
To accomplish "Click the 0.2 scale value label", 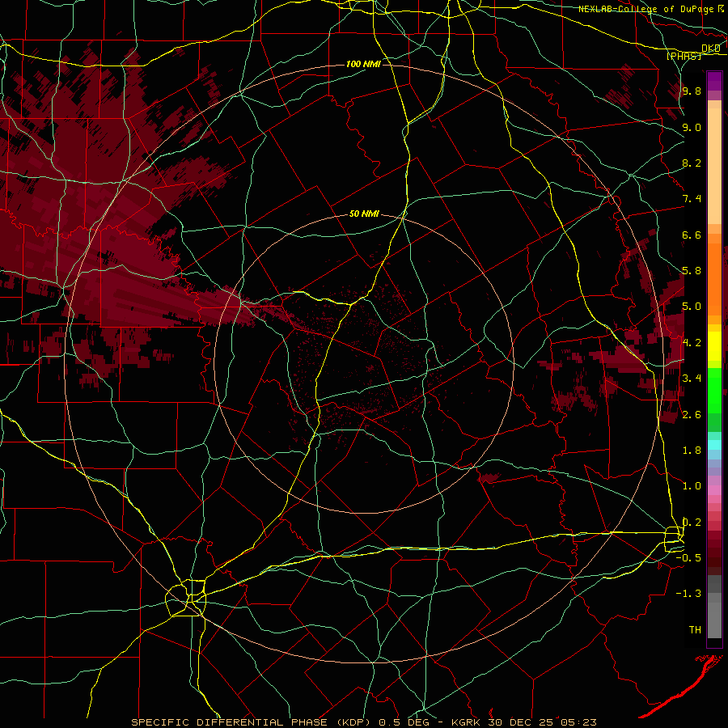I will (x=692, y=522).
